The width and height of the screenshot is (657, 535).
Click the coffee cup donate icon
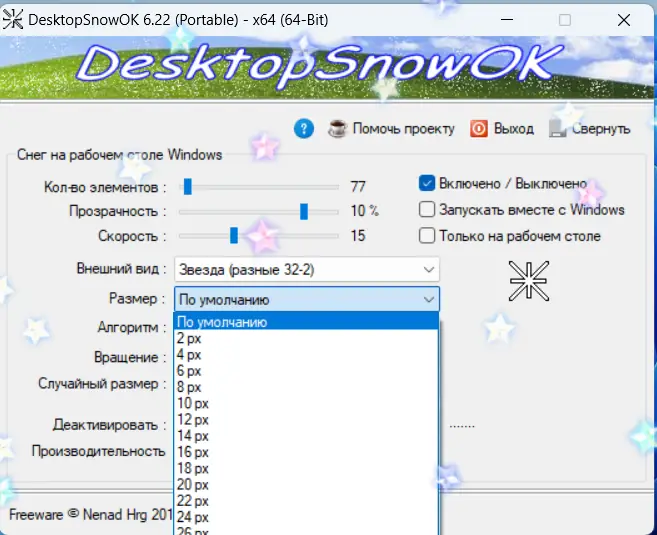pyautogui.click(x=338, y=129)
